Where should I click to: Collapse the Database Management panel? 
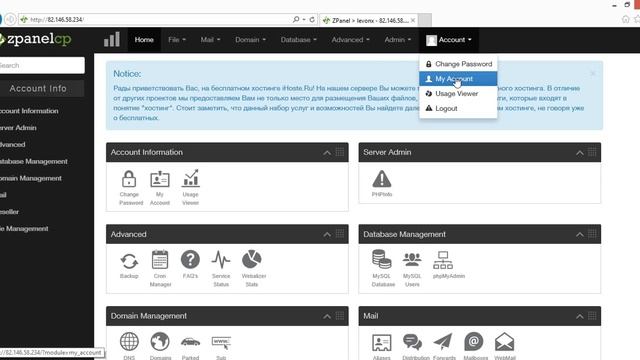(x=580, y=234)
